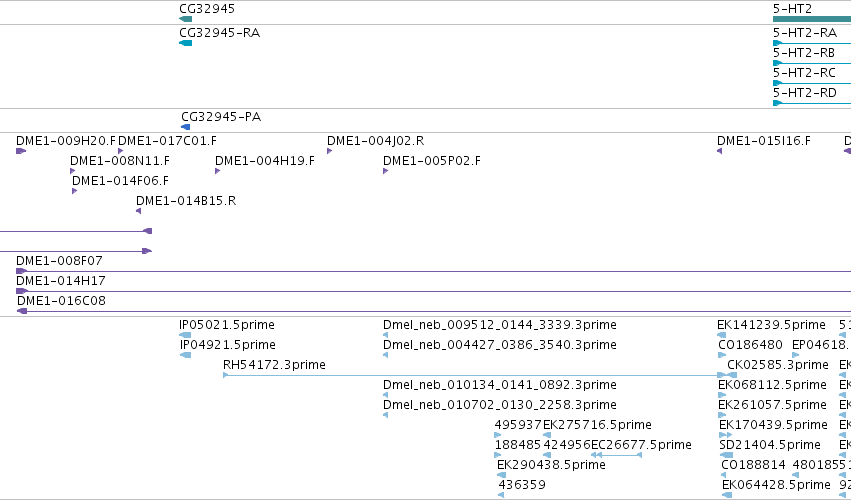The height and width of the screenshot is (500, 851).
Task: Select EK170439.5prime EST label
Action: 773,425
